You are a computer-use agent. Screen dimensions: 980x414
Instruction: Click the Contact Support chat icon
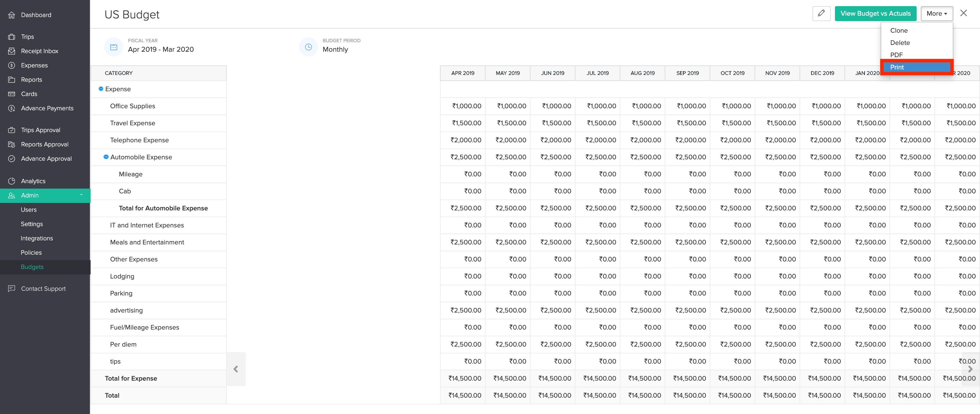(12, 288)
